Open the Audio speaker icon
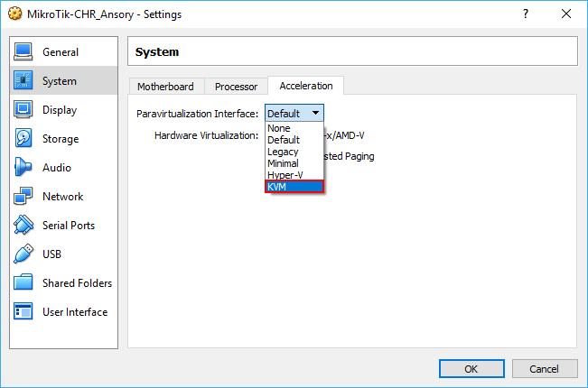The image size is (588, 388). [x=24, y=168]
